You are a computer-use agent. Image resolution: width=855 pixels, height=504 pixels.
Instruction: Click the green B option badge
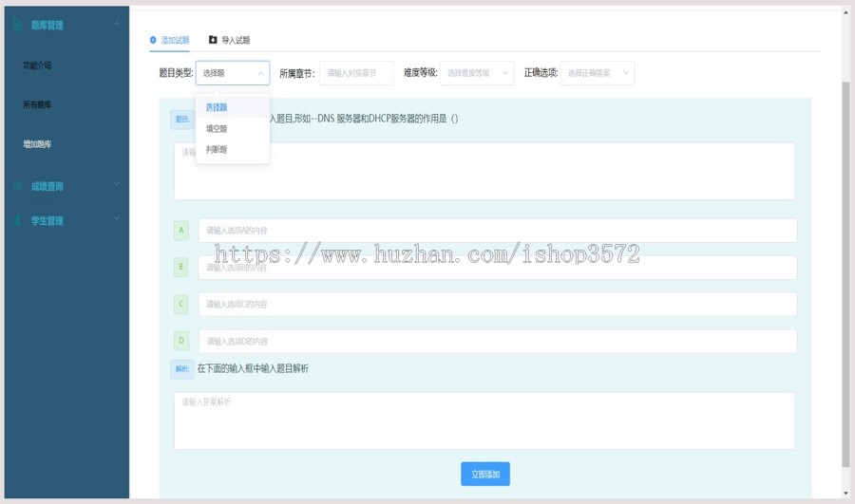181,267
